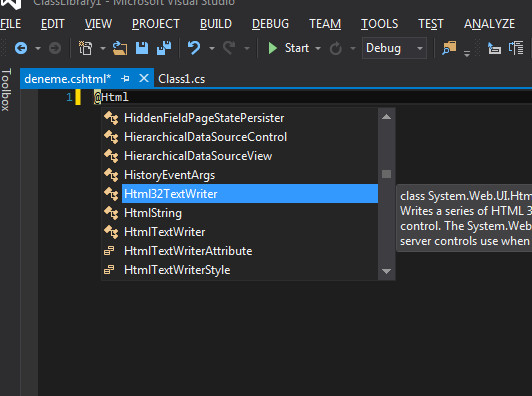Image resolution: width=532 pixels, height=396 pixels.
Task: Open the Toolbox side panel
Action: [x=6, y=90]
